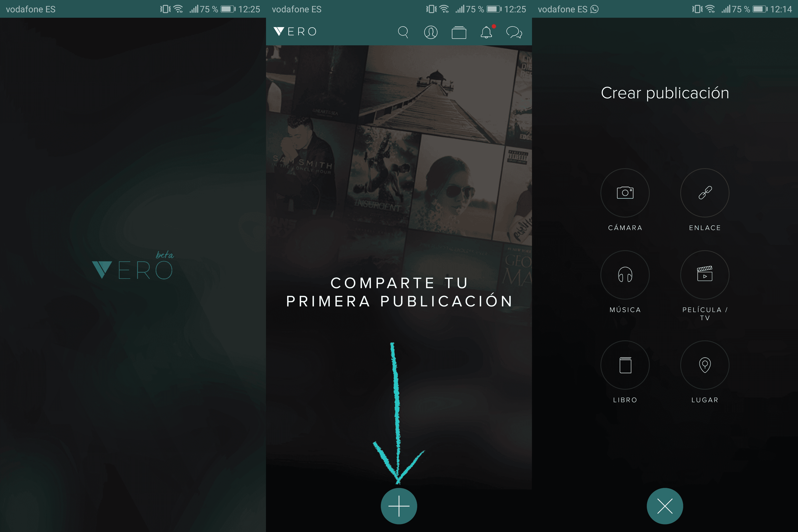Open the profile icon in header
Viewport: 798px width, 532px height.
(x=431, y=32)
